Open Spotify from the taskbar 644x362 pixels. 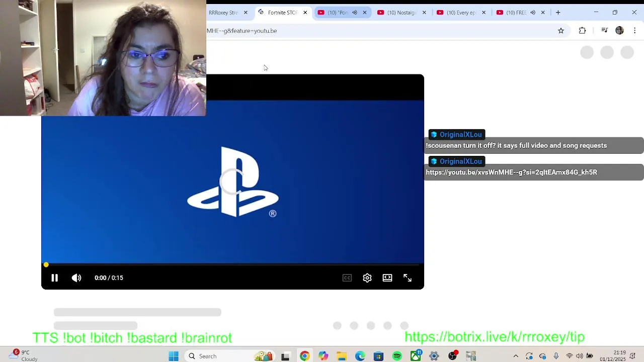pyautogui.click(x=397, y=356)
